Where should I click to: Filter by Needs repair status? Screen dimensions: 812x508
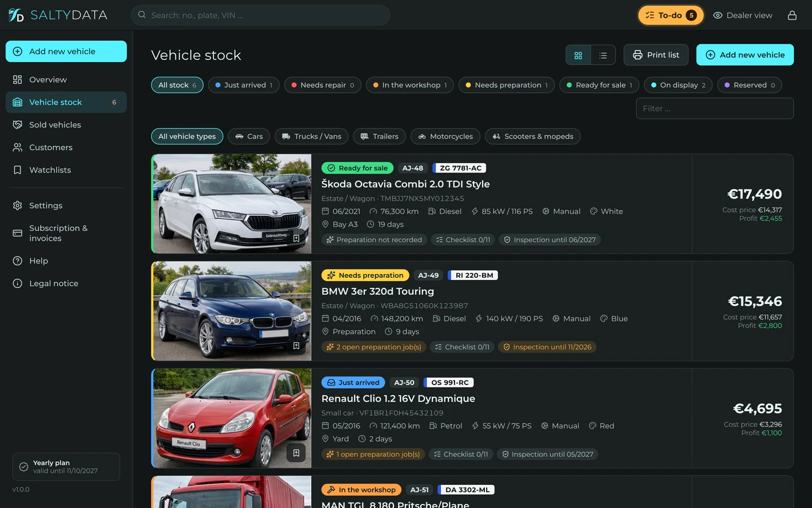click(x=323, y=85)
